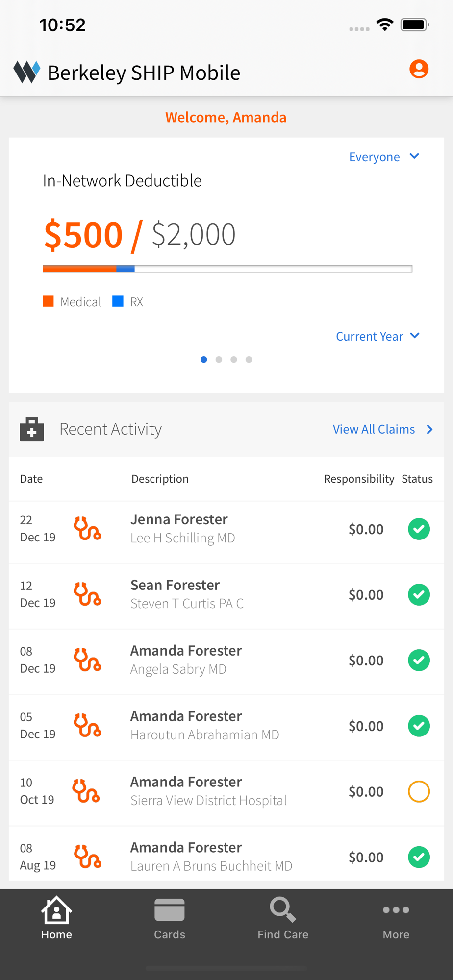Viewport: 453px width, 980px height.
Task: Expand the Everyone member dropdown
Action: click(x=384, y=157)
